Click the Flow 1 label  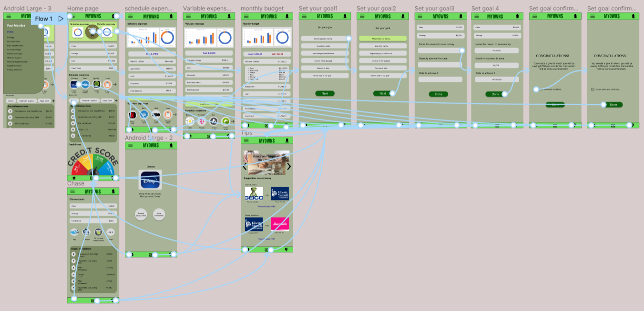click(x=44, y=19)
